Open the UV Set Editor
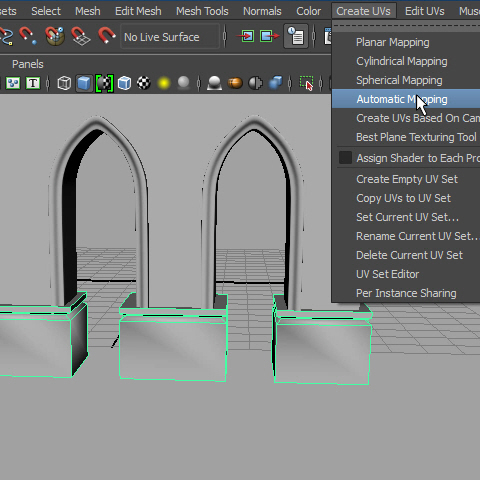480x480 pixels. 406,274
